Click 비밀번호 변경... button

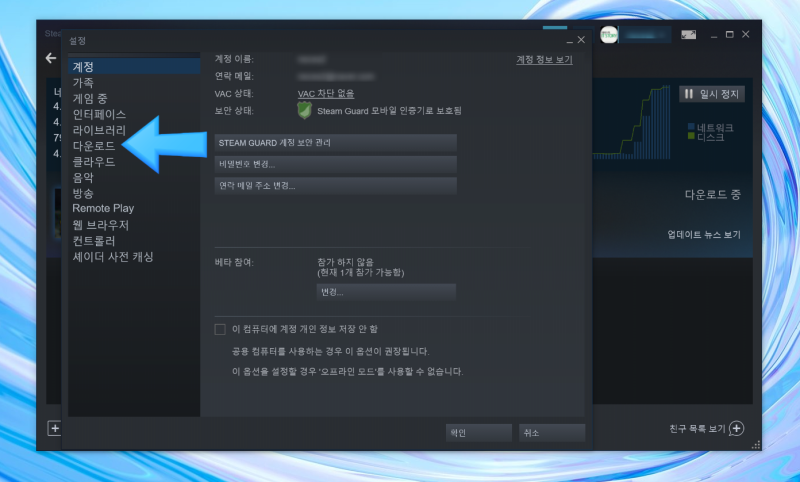(x=335, y=164)
